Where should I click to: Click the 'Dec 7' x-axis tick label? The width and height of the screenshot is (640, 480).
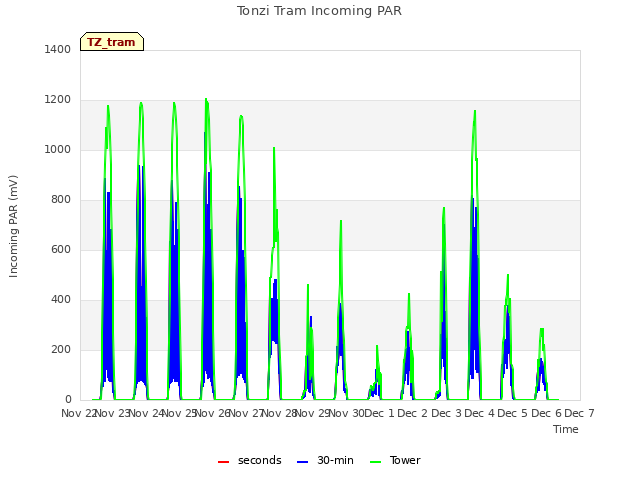[579, 413]
